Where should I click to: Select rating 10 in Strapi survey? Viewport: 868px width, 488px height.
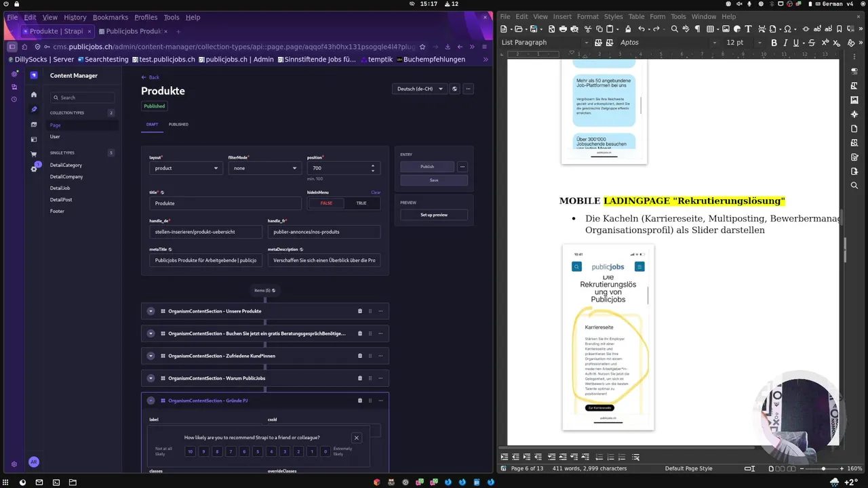[191, 451]
